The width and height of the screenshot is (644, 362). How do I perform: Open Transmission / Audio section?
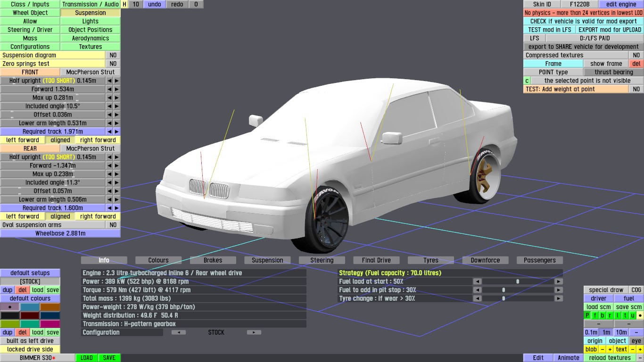[x=91, y=4]
